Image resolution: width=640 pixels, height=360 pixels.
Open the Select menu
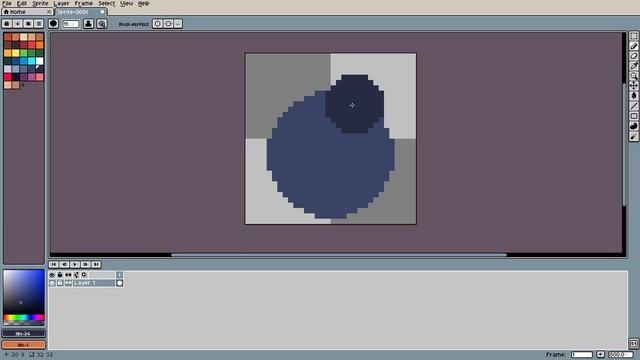[107, 3]
